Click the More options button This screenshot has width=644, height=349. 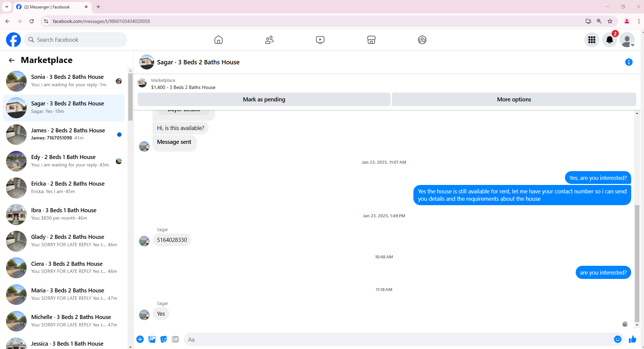pyautogui.click(x=514, y=99)
